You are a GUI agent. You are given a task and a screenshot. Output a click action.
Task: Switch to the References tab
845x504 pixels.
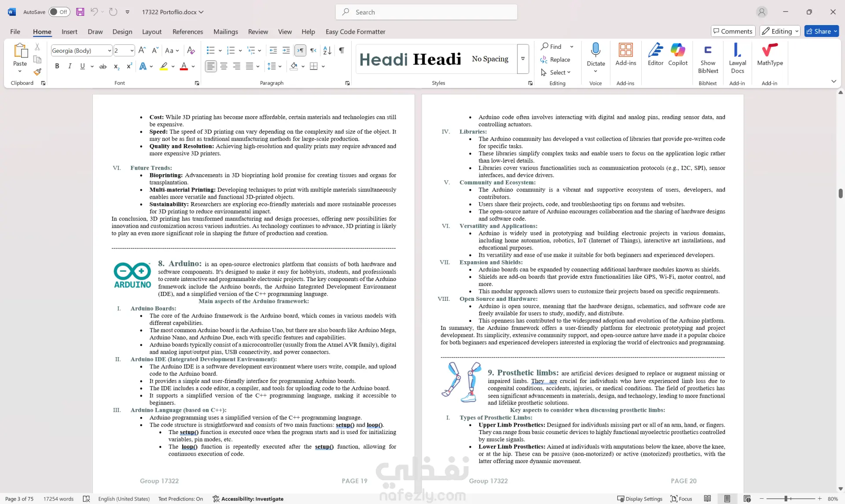pyautogui.click(x=187, y=32)
